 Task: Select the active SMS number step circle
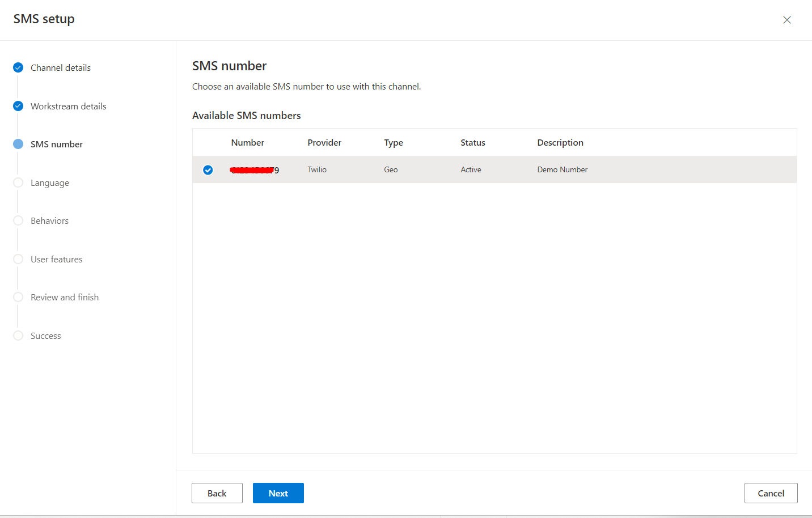(18, 144)
